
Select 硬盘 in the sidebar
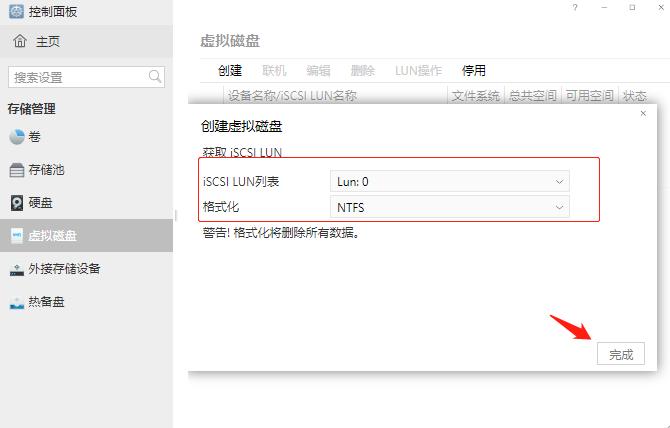tap(40, 203)
